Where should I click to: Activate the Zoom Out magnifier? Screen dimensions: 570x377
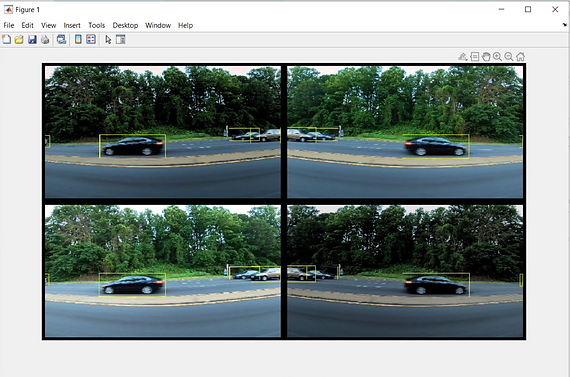(509, 57)
